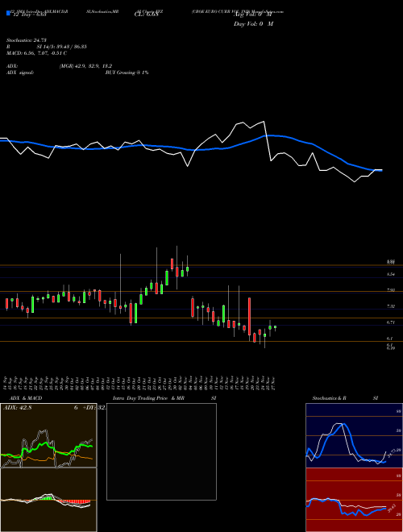Click the '(MGR) 42.9, 32.9, 13.2' ADX values

tap(85, 66)
